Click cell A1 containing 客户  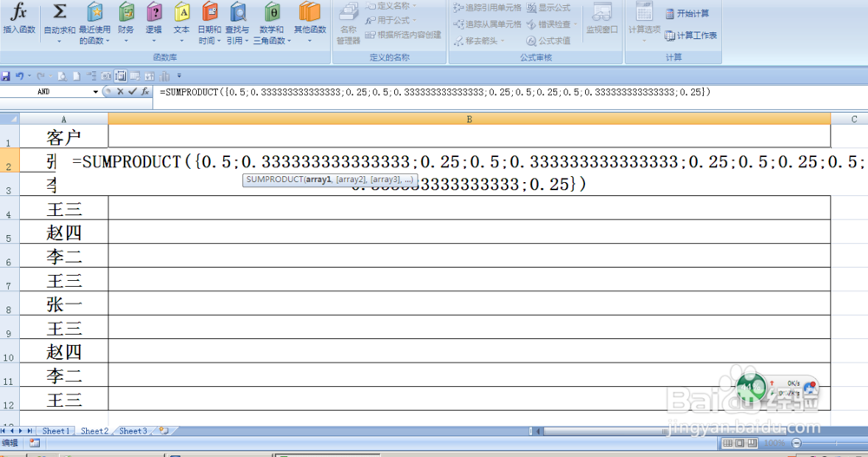(x=63, y=137)
